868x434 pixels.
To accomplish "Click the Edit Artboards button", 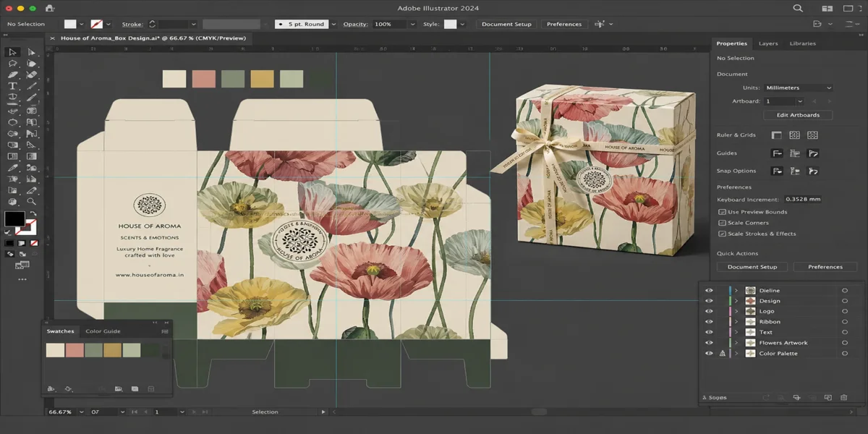I will coord(798,115).
